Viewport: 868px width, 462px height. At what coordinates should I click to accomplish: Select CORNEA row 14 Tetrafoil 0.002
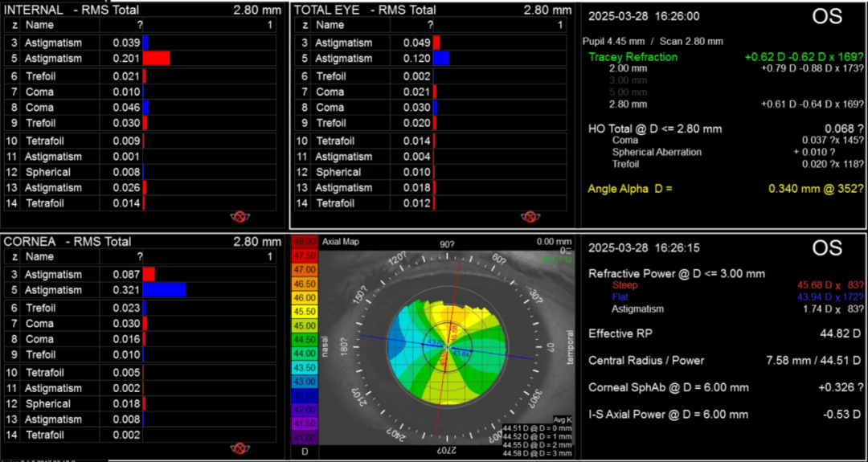pyautogui.click(x=140, y=435)
